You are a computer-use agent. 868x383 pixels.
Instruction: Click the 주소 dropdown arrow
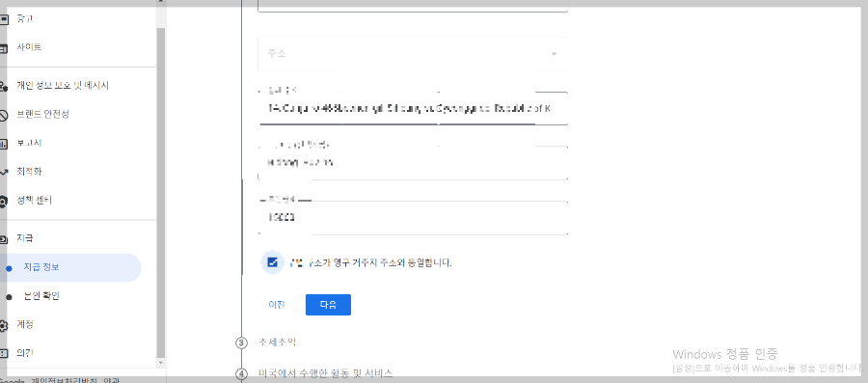point(554,54)
